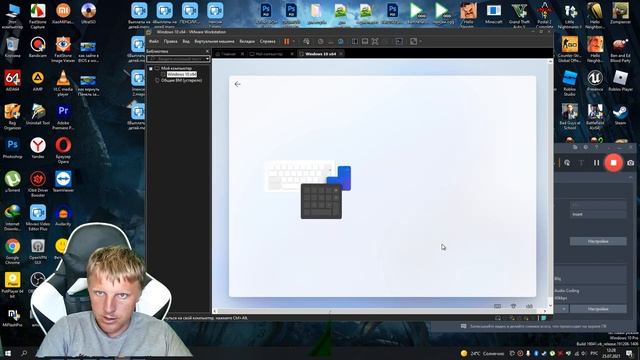Viewport: 640px width, 360px height.
Task: Open the TeamViewer desktop icon
Action: (x=63, y=182)
